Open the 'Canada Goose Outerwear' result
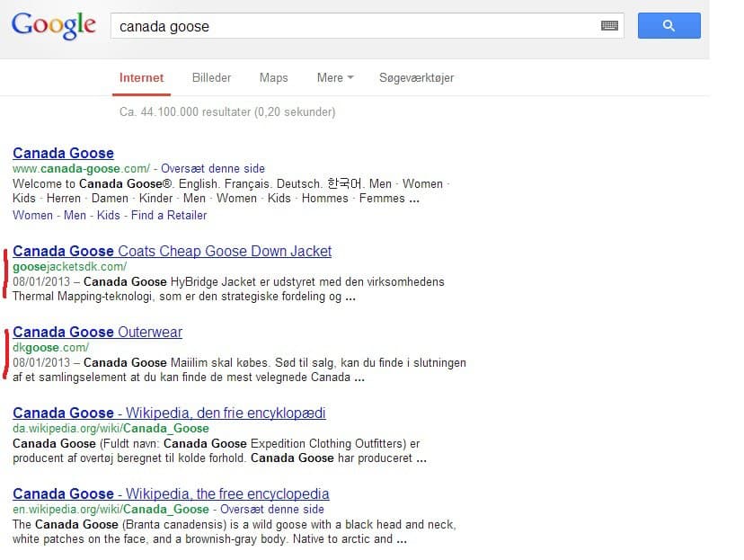 (x=97, y=333)
